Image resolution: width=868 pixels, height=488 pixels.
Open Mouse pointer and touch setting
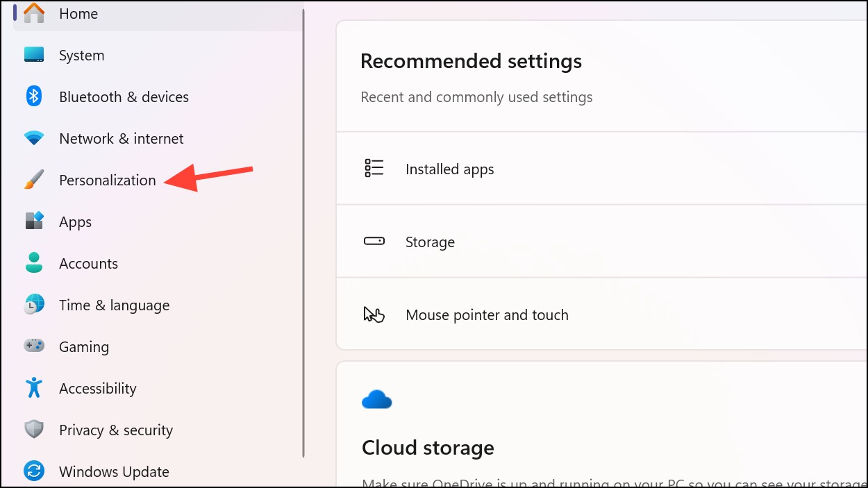tap(602, 314)
